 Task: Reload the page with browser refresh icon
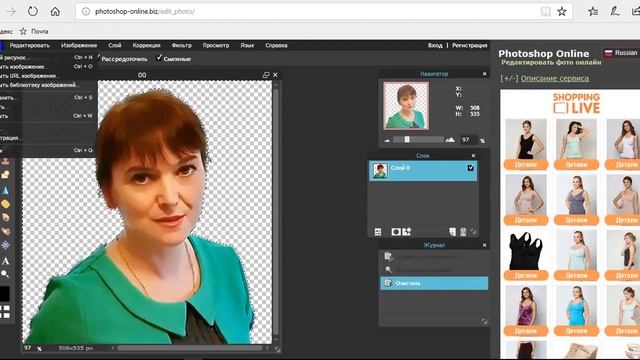[33, 11]
